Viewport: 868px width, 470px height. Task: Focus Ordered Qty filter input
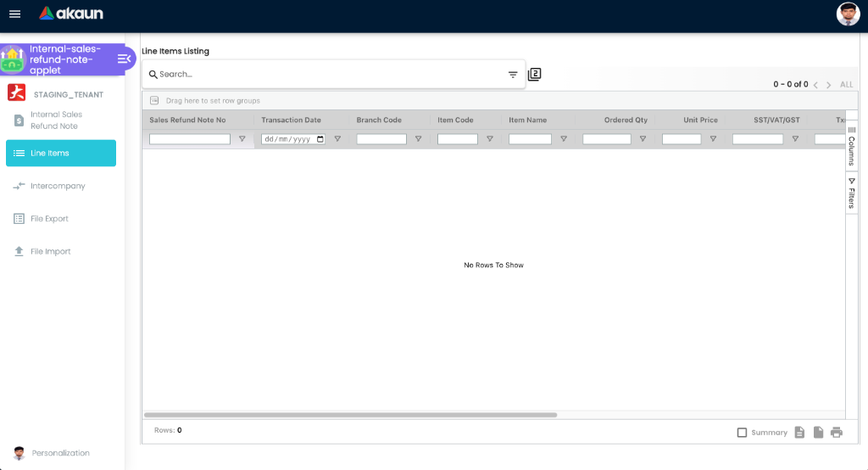(x=607, y=139)
